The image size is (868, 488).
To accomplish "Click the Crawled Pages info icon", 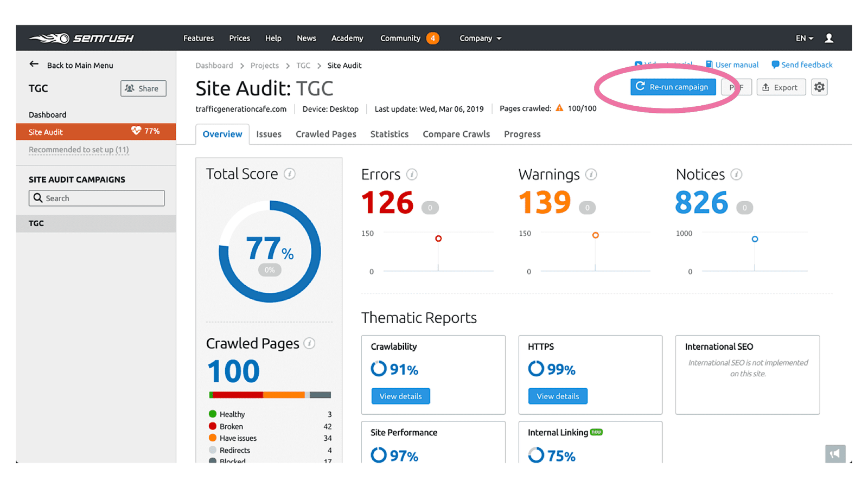I will 309,343.
